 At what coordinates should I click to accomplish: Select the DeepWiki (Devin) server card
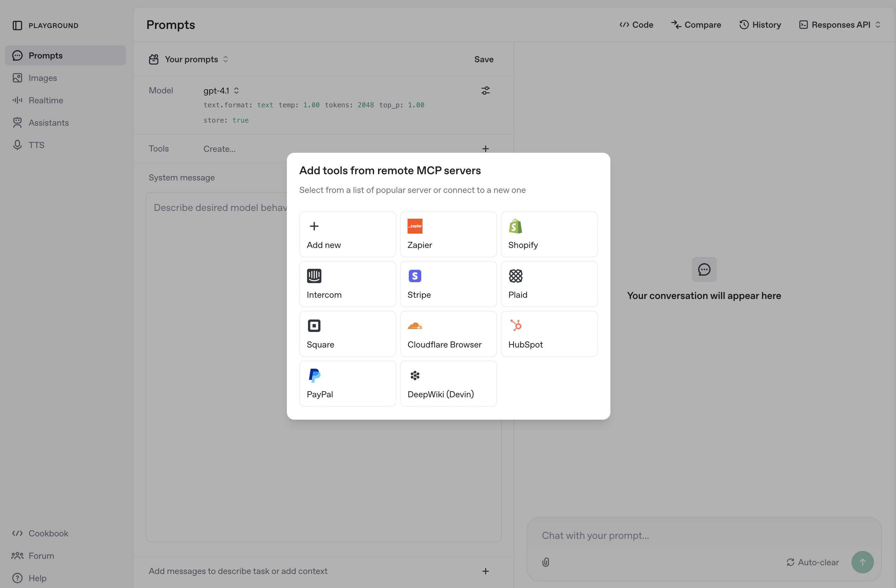[448, 384]
